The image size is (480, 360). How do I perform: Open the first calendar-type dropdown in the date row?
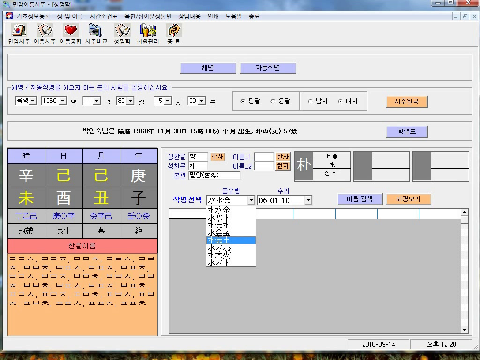pos(26,101)
